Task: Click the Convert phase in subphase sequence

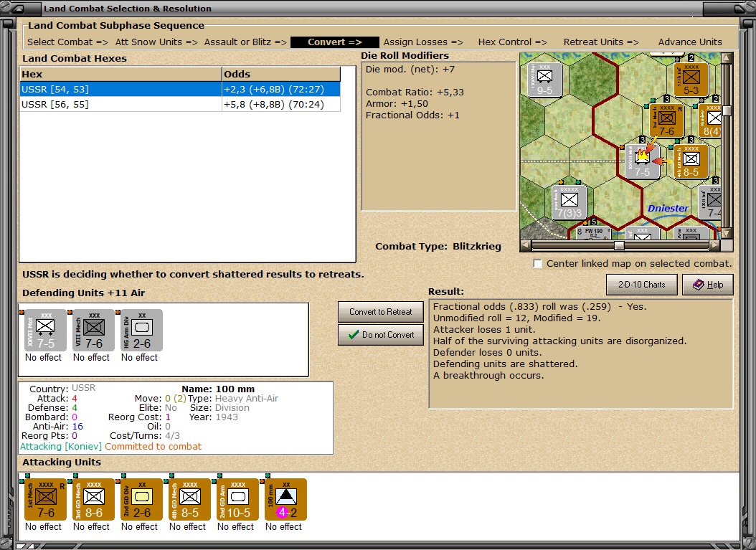Action: [334, 42]
